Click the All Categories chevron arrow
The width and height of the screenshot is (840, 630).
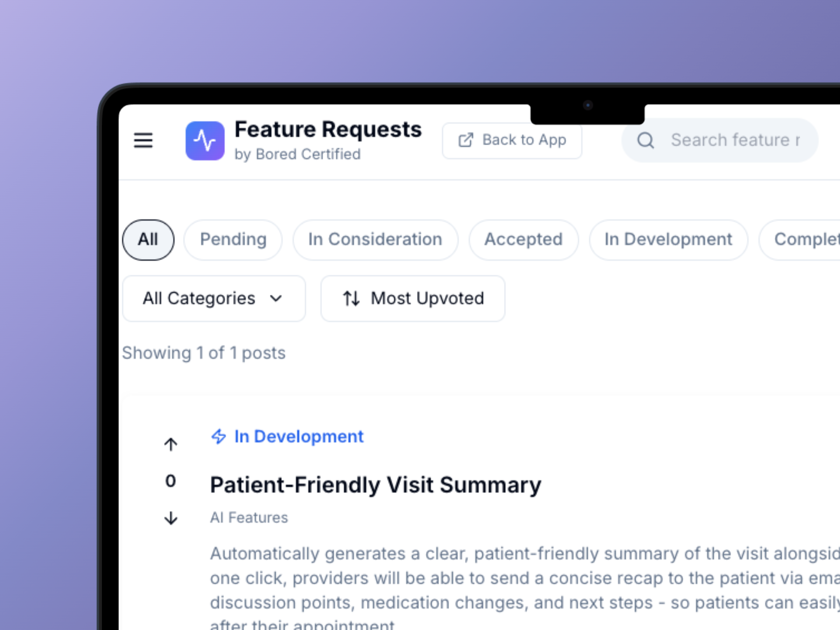(276, 298)
